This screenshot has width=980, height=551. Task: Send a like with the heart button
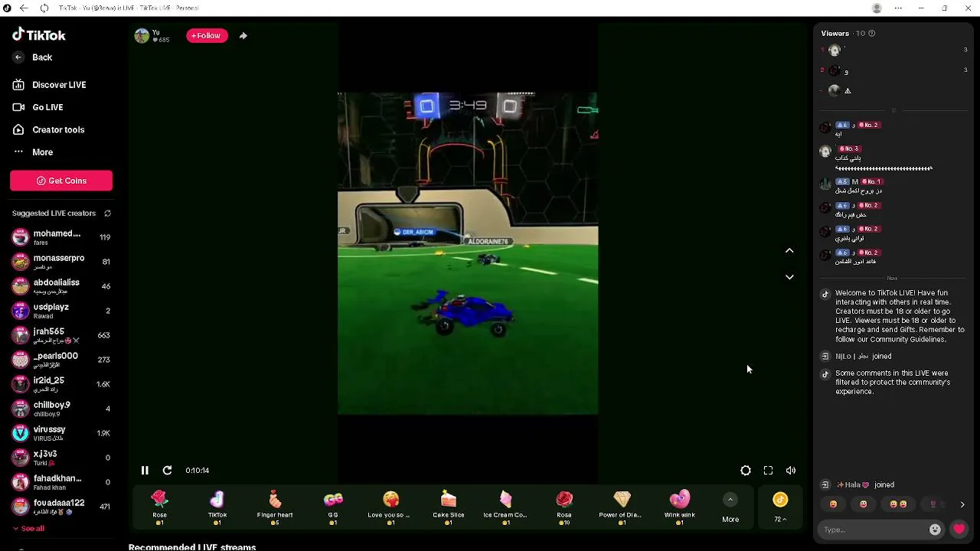(x=959, y=530)
